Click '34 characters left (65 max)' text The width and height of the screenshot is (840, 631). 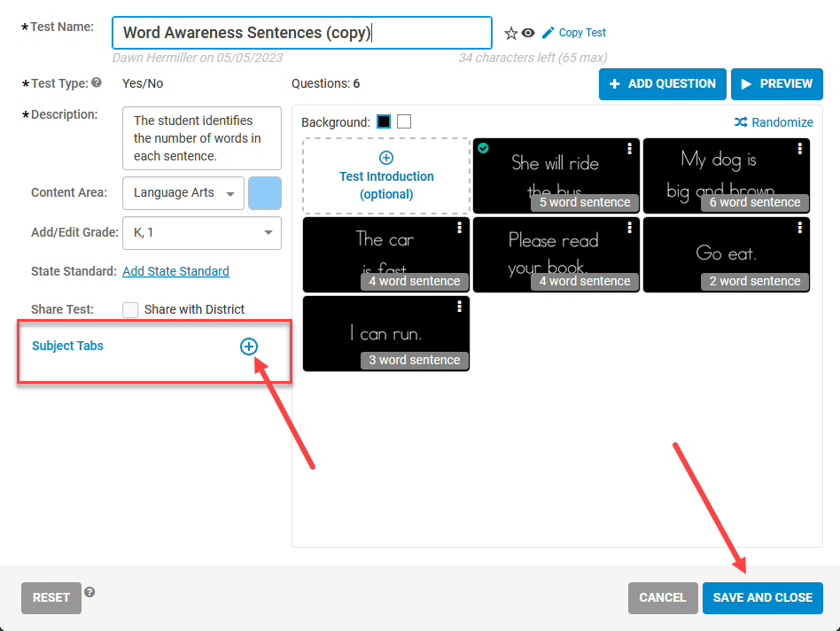533,58
